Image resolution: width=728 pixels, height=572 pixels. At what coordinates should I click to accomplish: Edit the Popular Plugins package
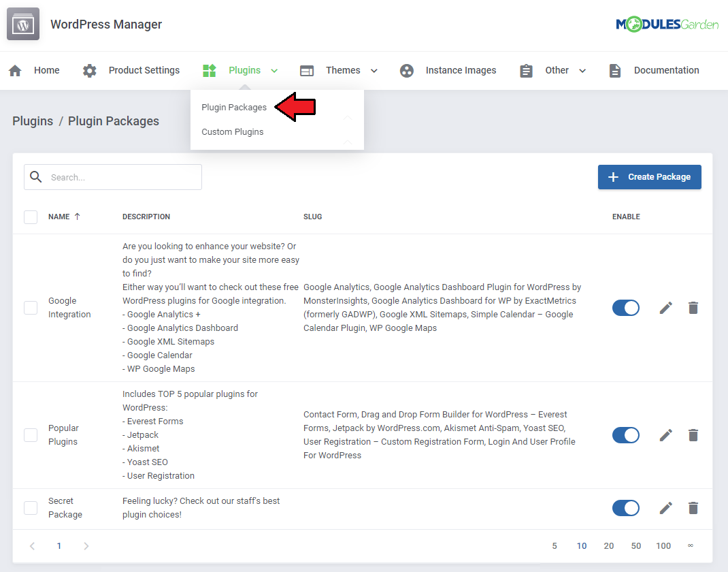click(x=666, y=435)
